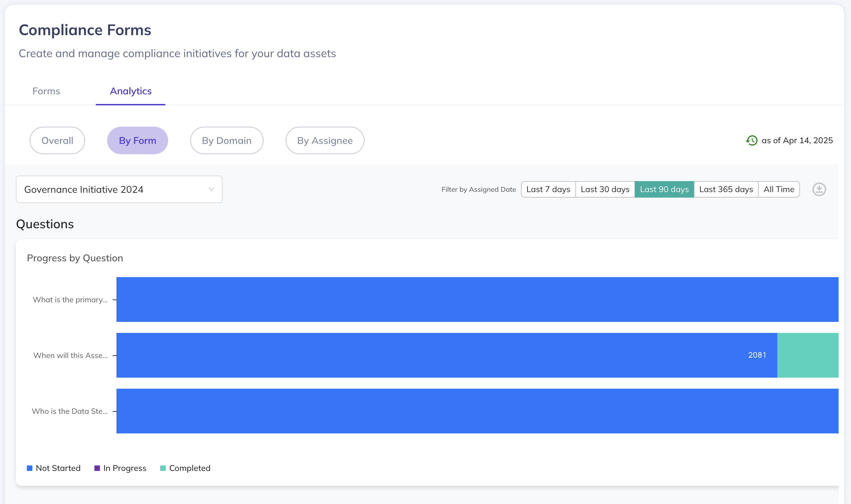This screenshot has width=851, height=504.
Task: Filter by Last 7 days
Action: coord(548,189)
